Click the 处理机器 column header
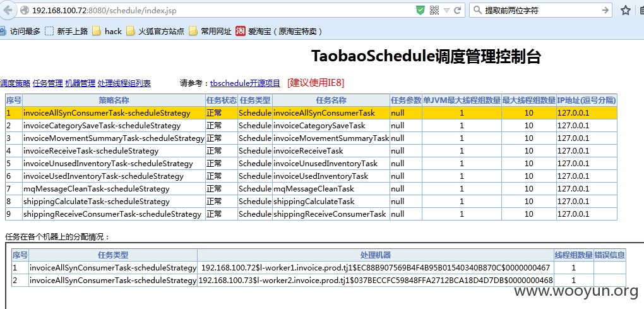Viewport: 644px width, 309px height. [x=376, y=255]
